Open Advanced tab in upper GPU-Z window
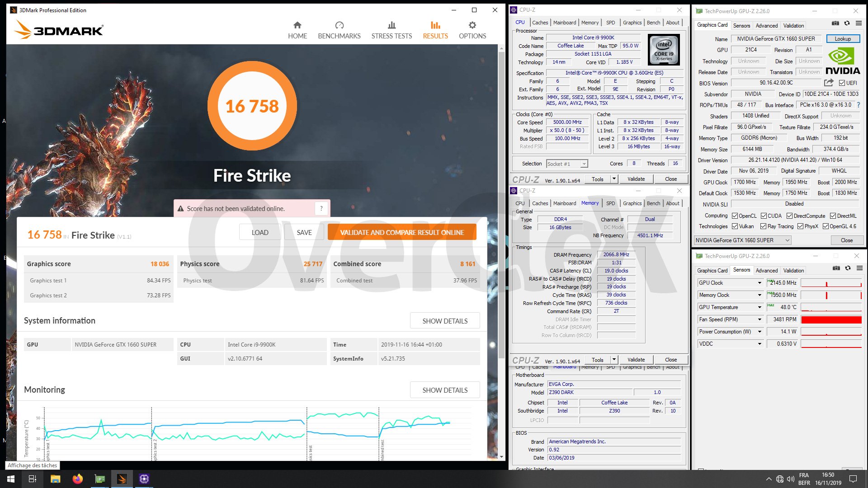 (x=767, y=26)
